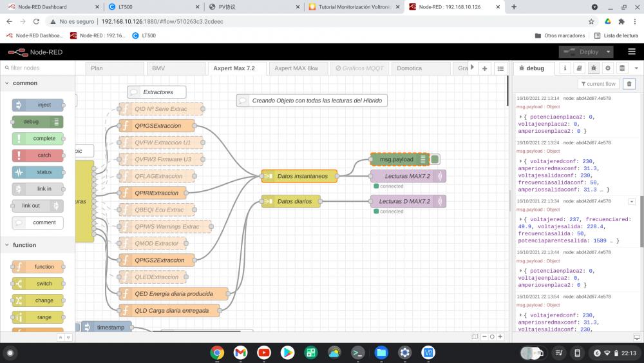The height and width of the screenshot is (363, 644).
Task: Bookmark this page with star icon
Action: coord(591,21)
